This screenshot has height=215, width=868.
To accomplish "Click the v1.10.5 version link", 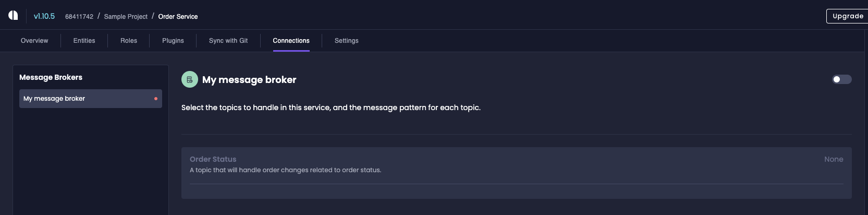I will coord(44,16).
